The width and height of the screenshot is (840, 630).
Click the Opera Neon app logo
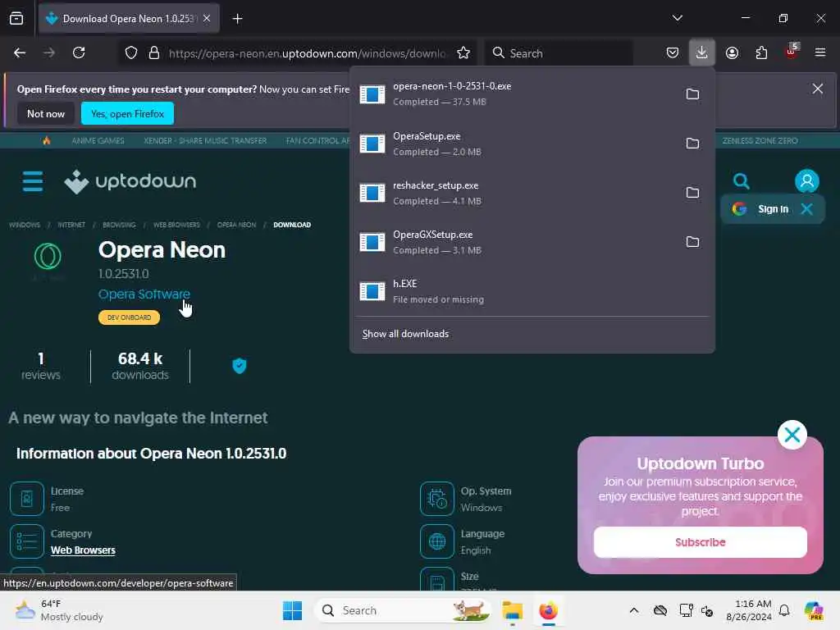48,257
